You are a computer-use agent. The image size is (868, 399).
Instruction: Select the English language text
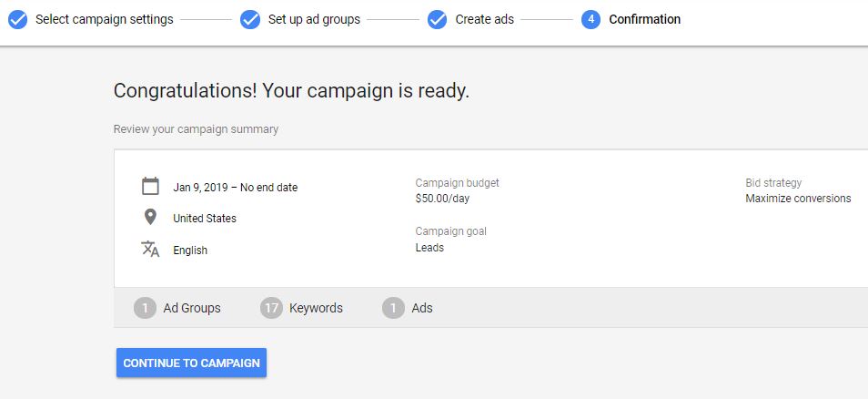190,251
